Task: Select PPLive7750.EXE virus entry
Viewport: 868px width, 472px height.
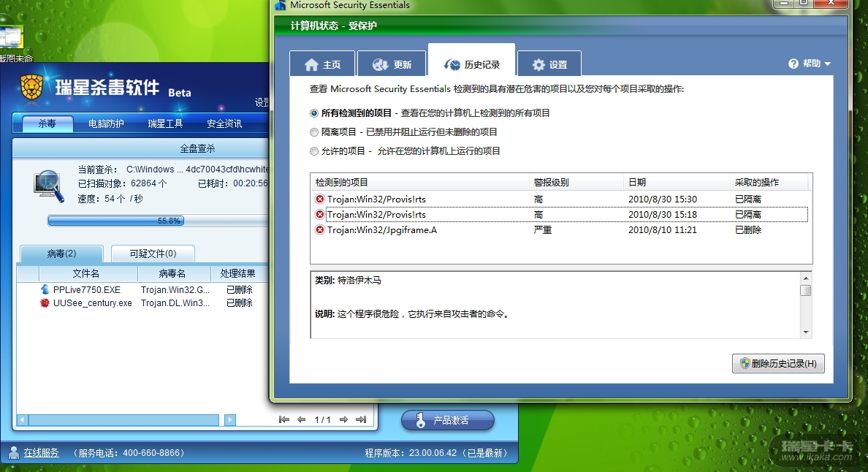Action: [x=142, y=289]
